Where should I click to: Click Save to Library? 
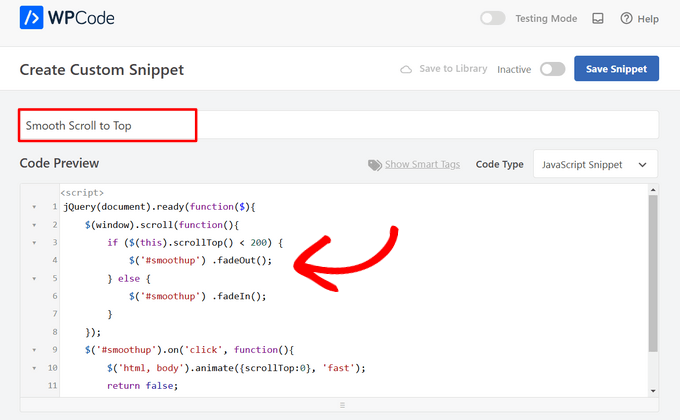[453, 69]
